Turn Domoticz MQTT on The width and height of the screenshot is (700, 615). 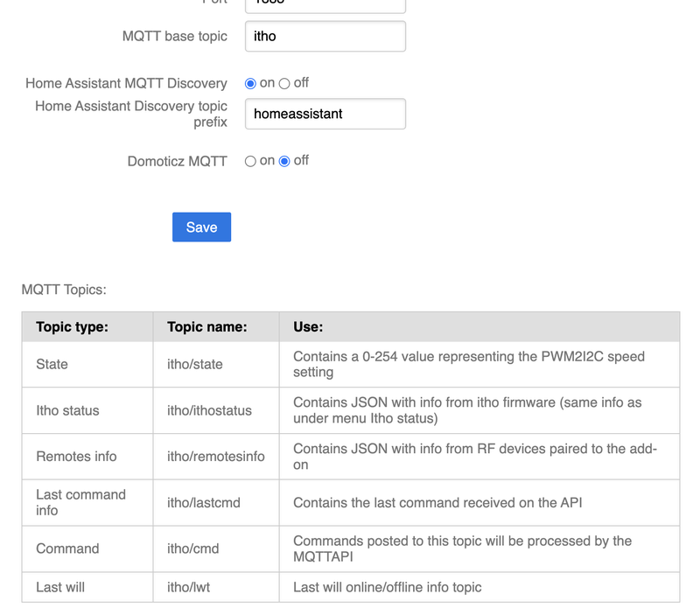[x=251, y=161]
